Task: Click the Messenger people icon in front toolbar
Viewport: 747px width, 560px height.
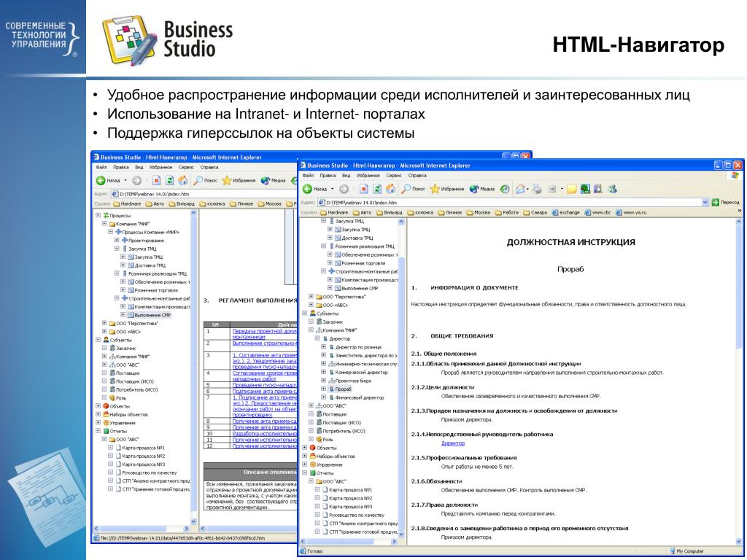Action: (x=612, y=189)
